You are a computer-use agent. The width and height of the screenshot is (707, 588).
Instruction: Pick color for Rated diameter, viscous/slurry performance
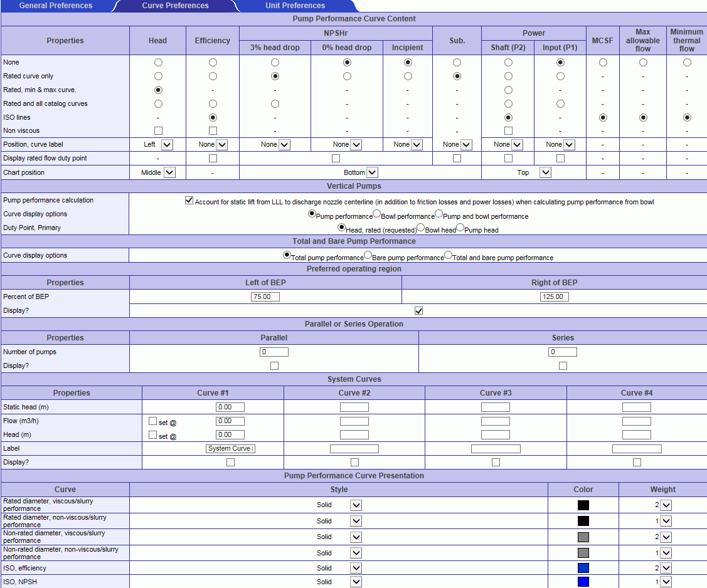(x=583, y=505)
